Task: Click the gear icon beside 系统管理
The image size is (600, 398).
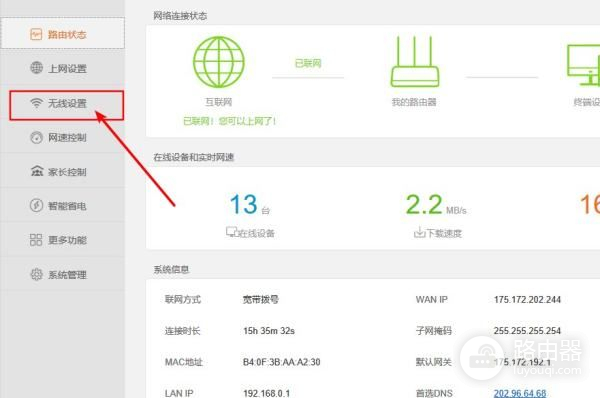Action: click(x=36, y=274)
